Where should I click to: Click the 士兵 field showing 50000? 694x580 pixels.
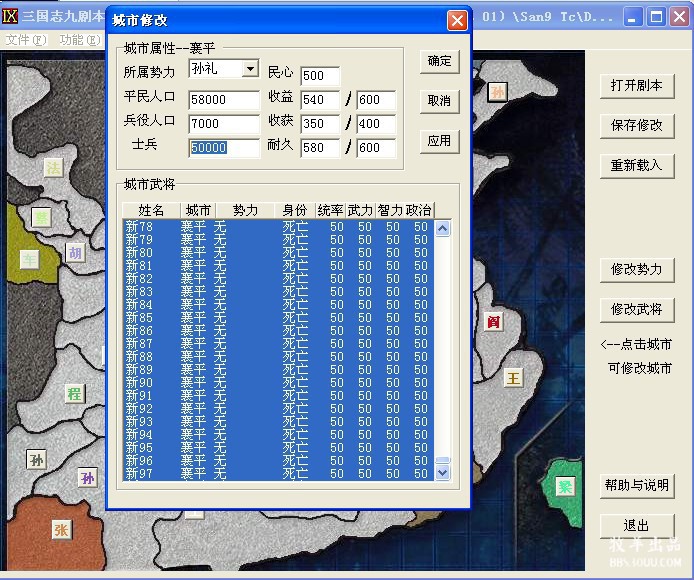(x=224, y=148)
